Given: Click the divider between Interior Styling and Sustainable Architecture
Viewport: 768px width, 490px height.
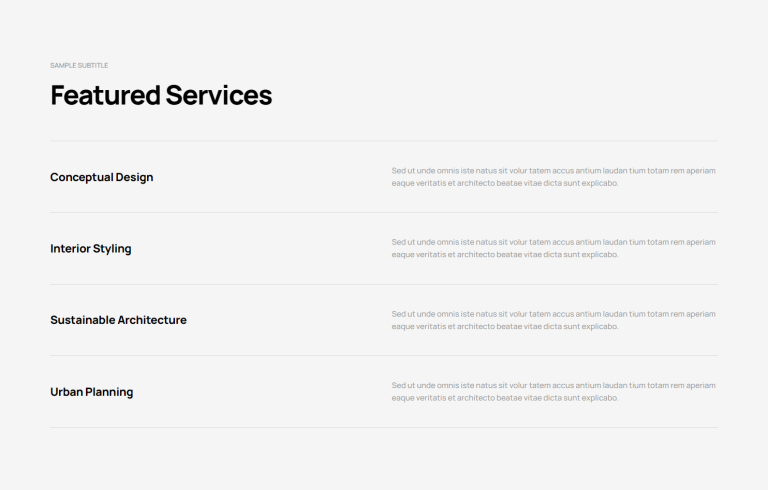Looking at the screenshot, I should [384, 284].
